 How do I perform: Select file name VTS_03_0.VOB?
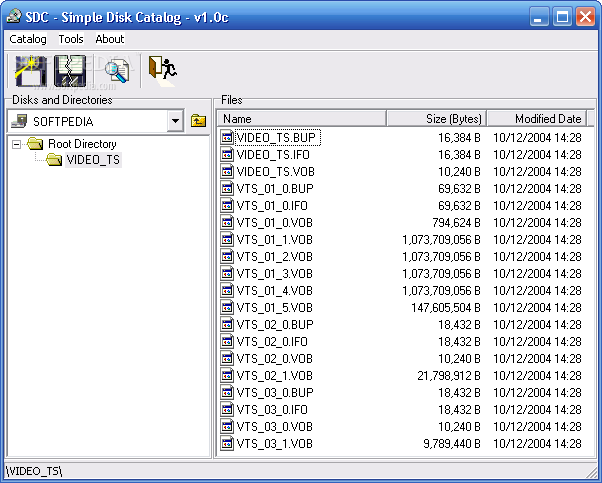[275, 427]
